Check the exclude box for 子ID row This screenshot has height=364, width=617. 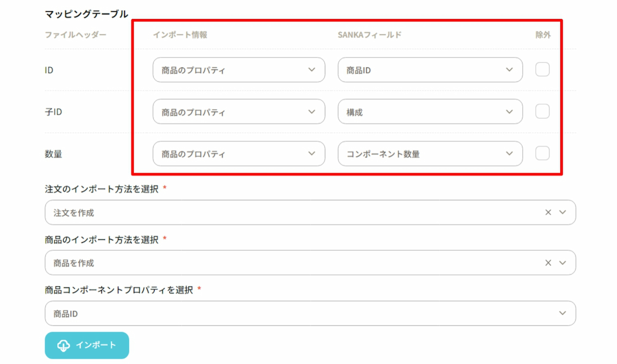pos(542,111)
